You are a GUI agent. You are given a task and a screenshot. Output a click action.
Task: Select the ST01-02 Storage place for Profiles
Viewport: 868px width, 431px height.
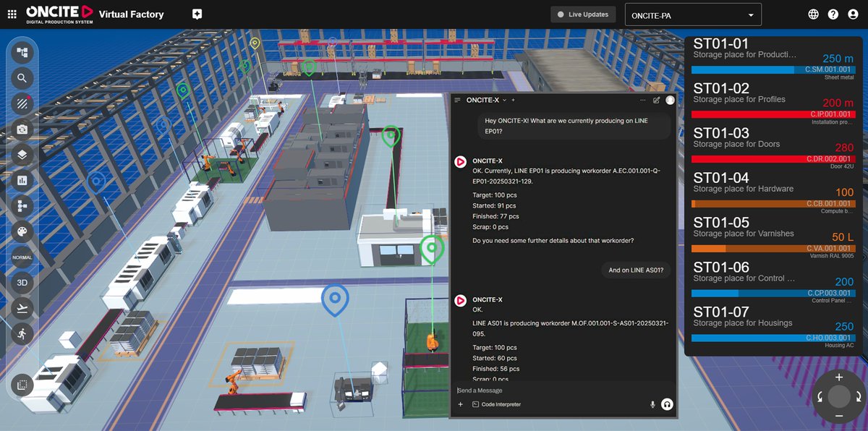[773, 104]
